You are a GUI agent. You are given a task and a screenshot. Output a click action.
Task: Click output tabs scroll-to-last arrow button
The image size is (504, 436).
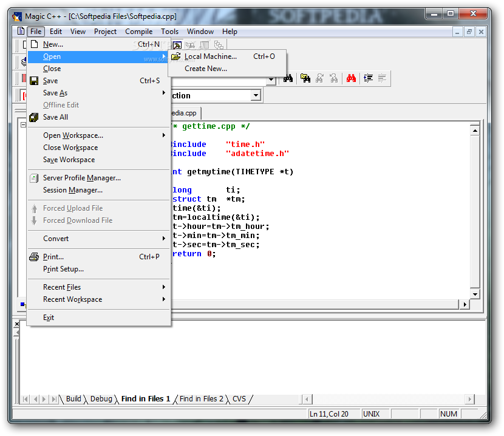[54, 400]
